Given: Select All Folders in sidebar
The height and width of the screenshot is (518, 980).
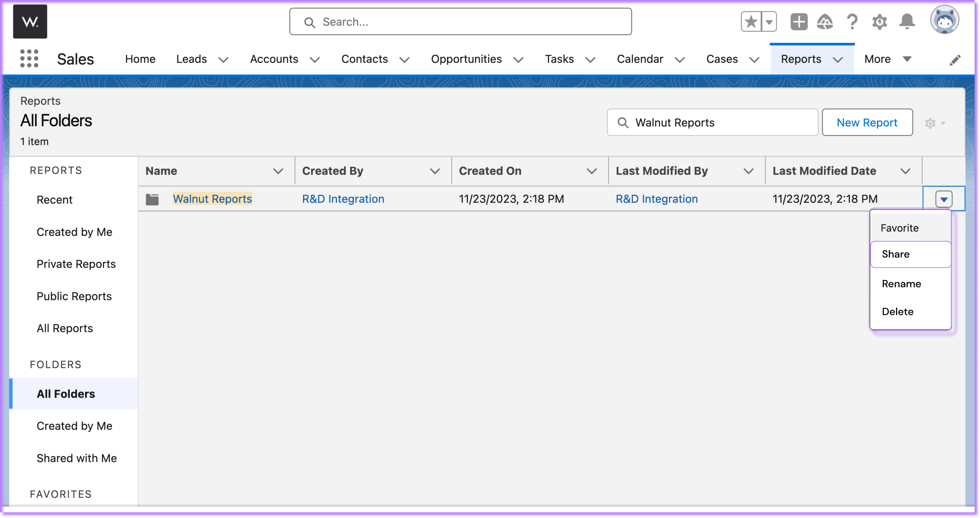Looking at the screenshot, I should click(x=74, y=393).
